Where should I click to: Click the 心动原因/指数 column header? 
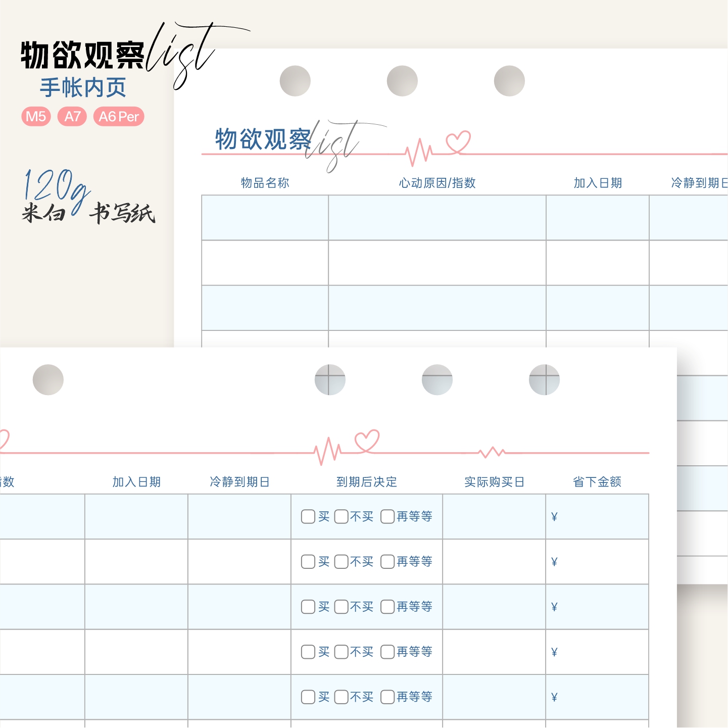tap(438, 183)
